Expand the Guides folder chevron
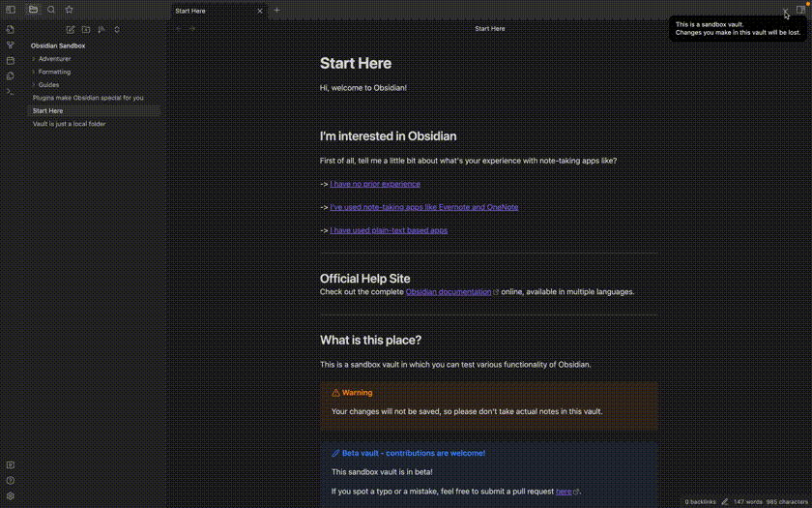This screenshot has height=508, width=812. 34,84
